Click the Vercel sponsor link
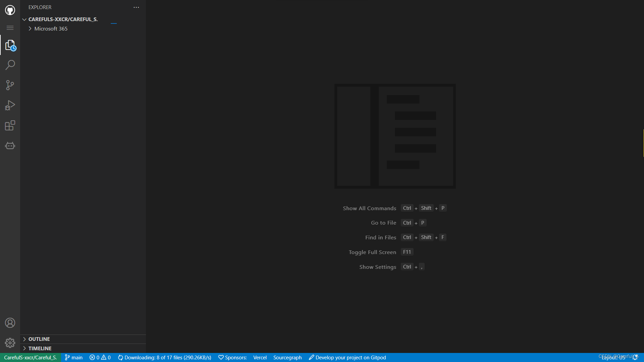The width and height of the screenshot is (644, 362). 260,358
